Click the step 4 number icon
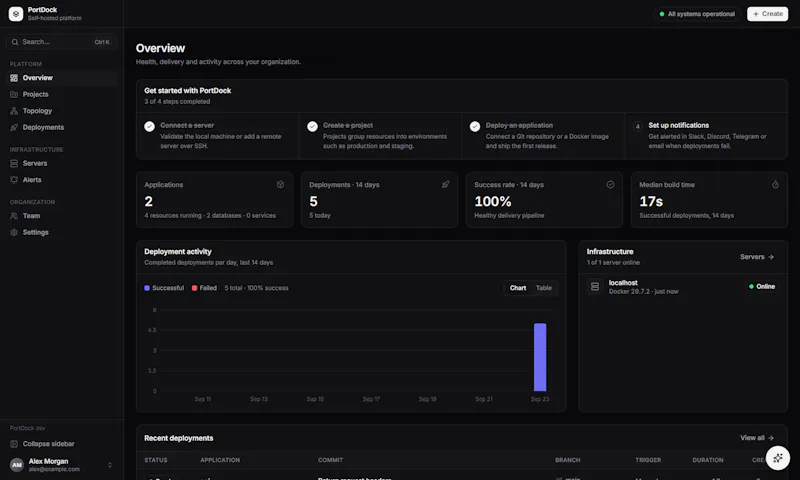Screen dimensions: 800x480 637,126
